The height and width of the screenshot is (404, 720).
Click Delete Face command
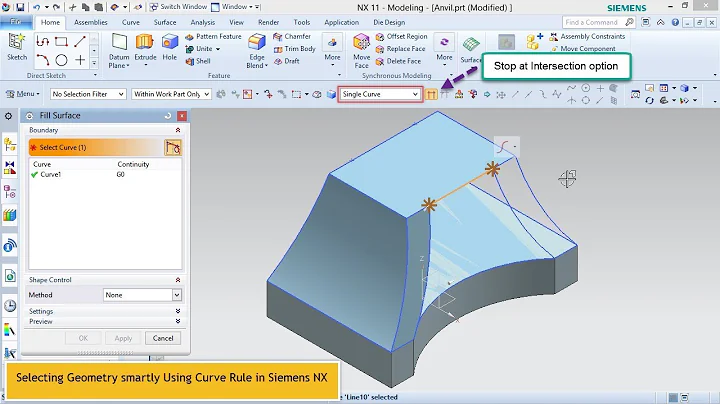click(398, 61)
